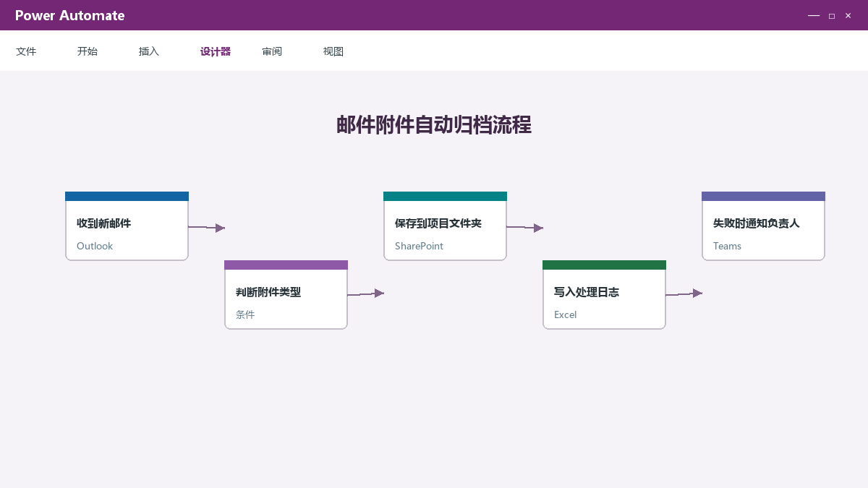The image size is (868, 488).
Task: Maximize the Power Automate window
Action: click(x=832, y=15)
